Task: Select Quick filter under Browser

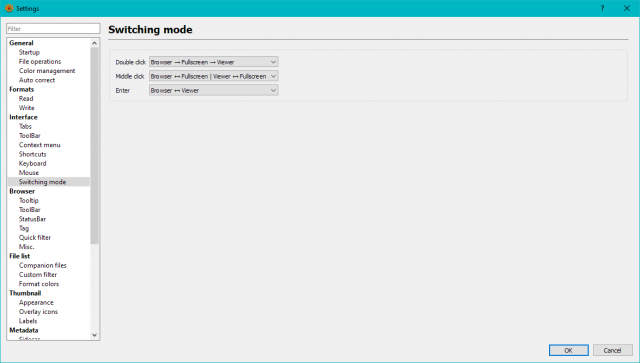Action: pos(35,238)
